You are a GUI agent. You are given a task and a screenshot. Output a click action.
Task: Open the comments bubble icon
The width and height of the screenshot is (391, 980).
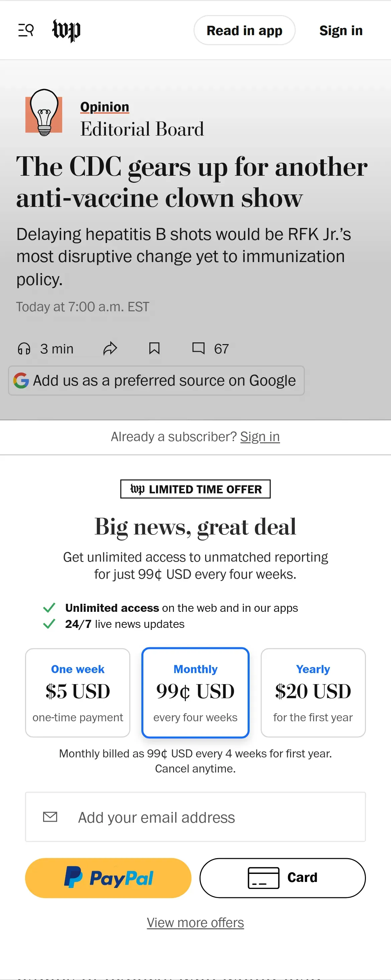199,348
